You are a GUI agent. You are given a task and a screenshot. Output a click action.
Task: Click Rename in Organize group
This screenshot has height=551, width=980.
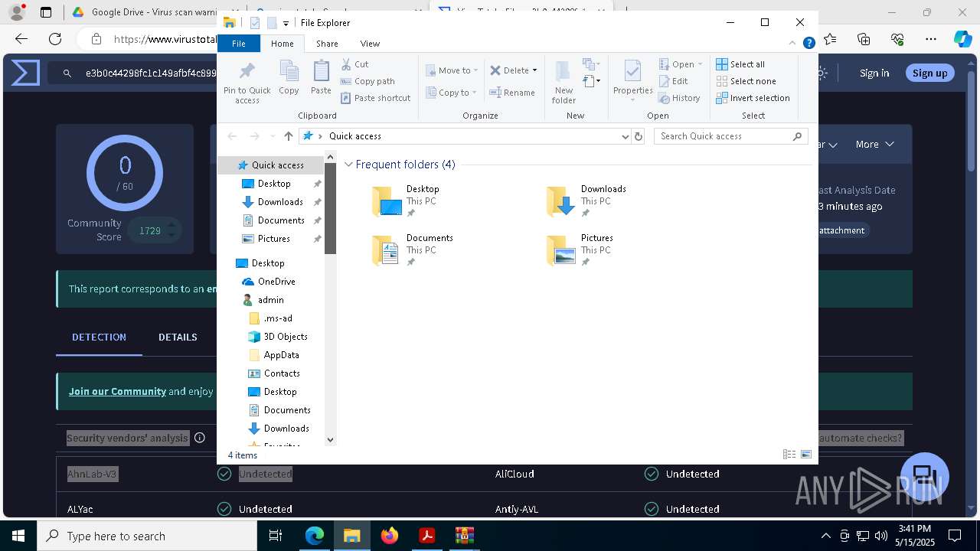[512, 93]
